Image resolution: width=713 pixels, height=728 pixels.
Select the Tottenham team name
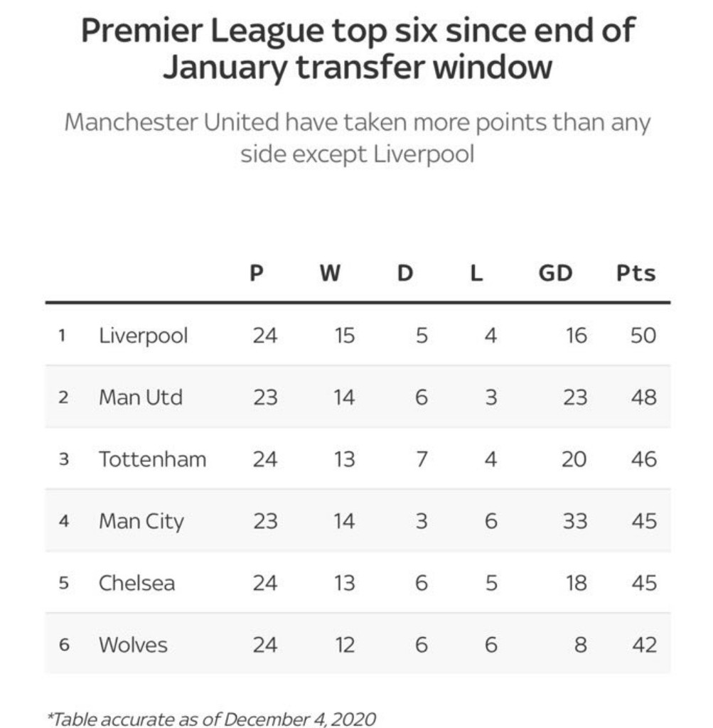tap(152, 459)
